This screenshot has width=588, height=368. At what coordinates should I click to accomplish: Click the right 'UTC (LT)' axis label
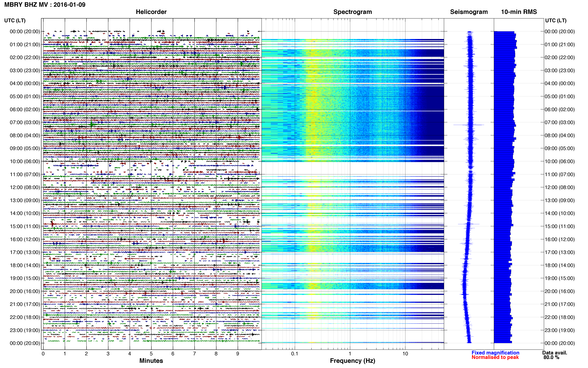[556, 20]
